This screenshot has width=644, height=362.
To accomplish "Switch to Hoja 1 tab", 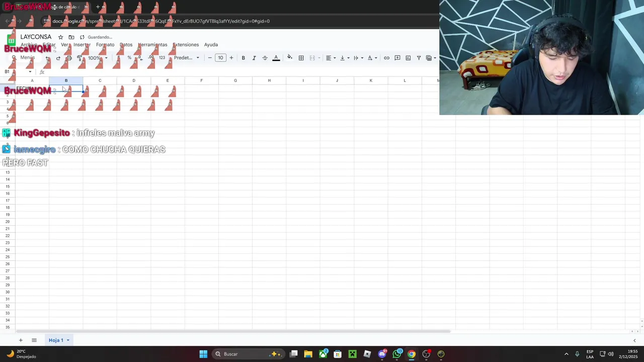I will pos(56,340).
